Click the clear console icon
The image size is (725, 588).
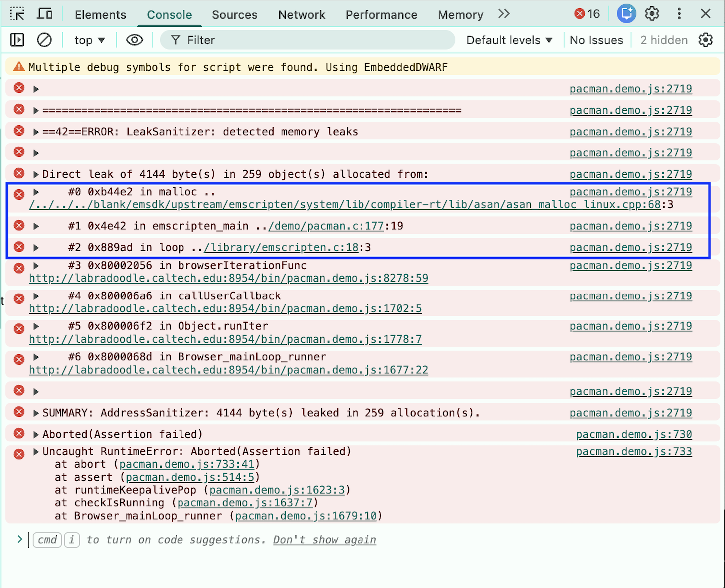coord(44,40)
